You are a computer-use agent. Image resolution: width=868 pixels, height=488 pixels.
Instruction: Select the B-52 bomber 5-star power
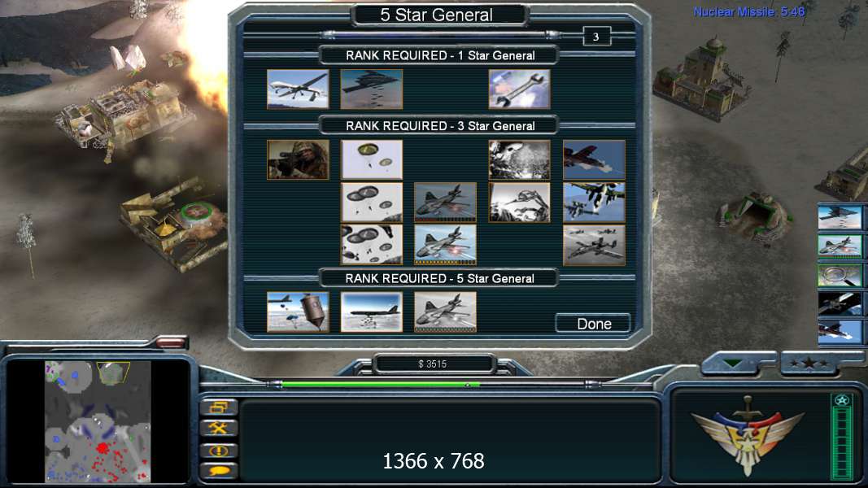click(x=372, y=312)
